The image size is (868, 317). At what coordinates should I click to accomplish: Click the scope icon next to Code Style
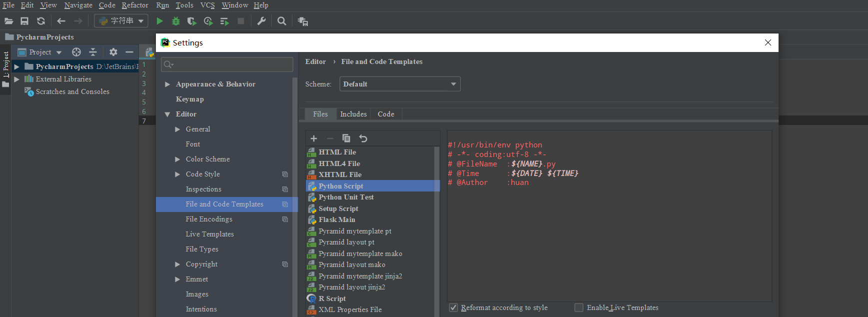(285, 174)
